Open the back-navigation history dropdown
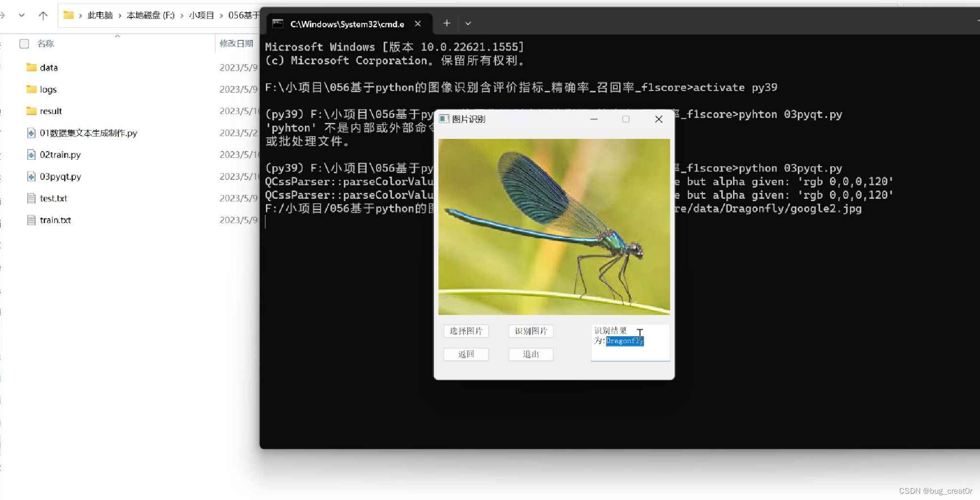Screen dimensions: 980x500 pos(21,15)
